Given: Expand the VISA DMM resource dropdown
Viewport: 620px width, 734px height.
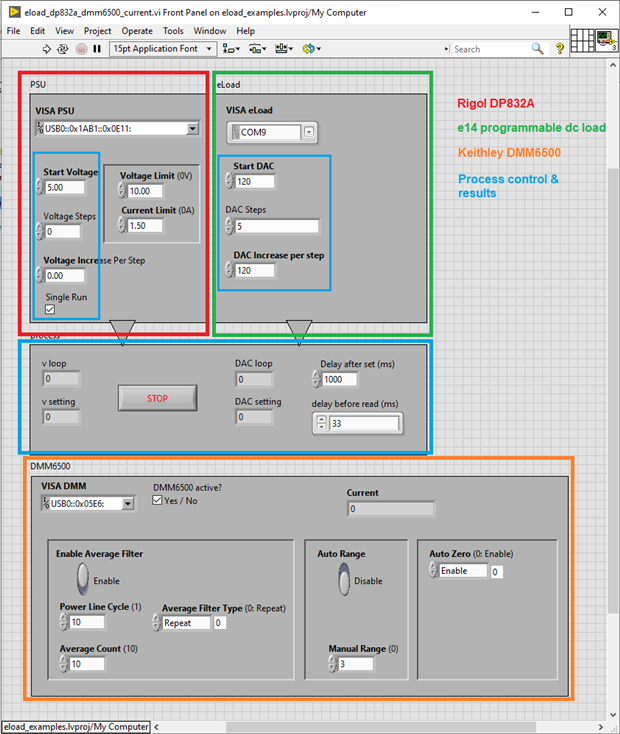Looking at the screenshot, I should 127,504.
